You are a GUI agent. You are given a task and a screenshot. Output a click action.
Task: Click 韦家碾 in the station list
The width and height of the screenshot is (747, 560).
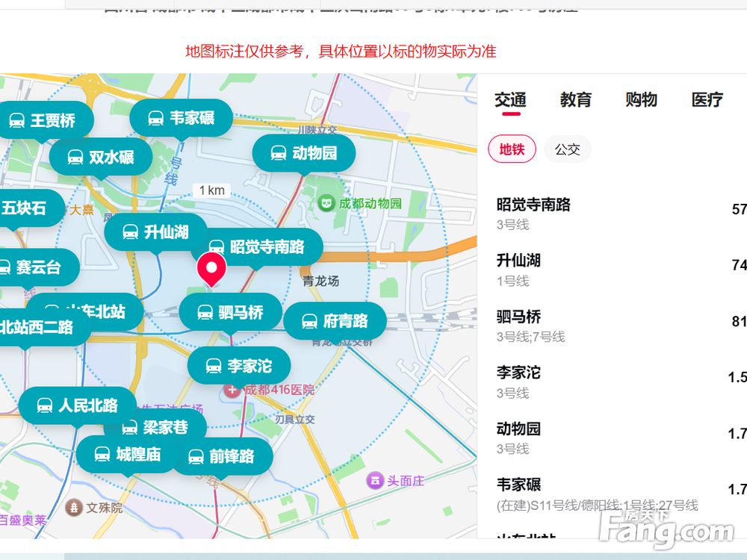coord(519,485)
